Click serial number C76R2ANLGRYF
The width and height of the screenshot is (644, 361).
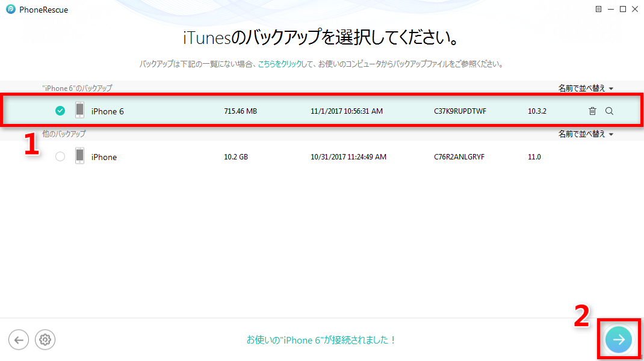[x=459, y=156]
